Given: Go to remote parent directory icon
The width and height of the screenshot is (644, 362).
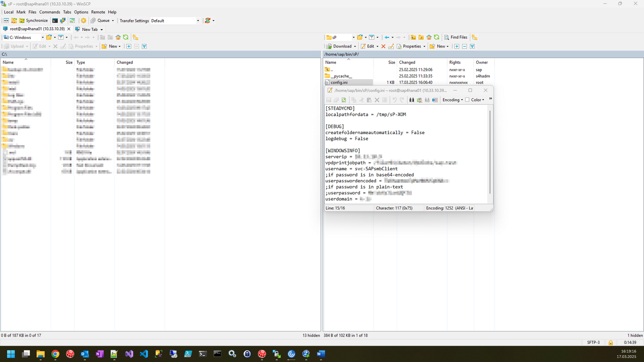Looking at the screenshot, I should tap(413, 38).
